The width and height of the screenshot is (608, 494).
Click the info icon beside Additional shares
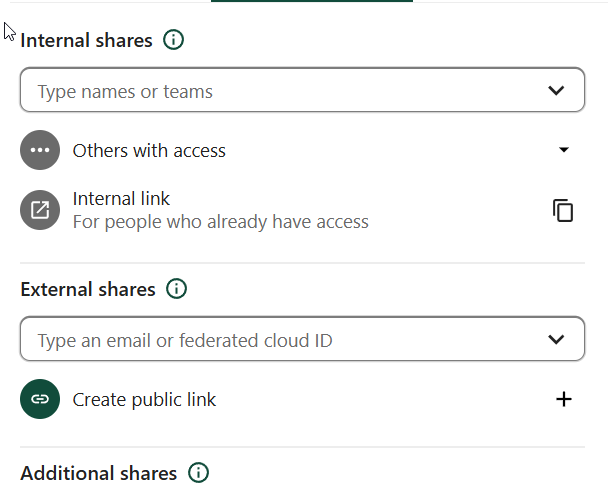(199, 473)
